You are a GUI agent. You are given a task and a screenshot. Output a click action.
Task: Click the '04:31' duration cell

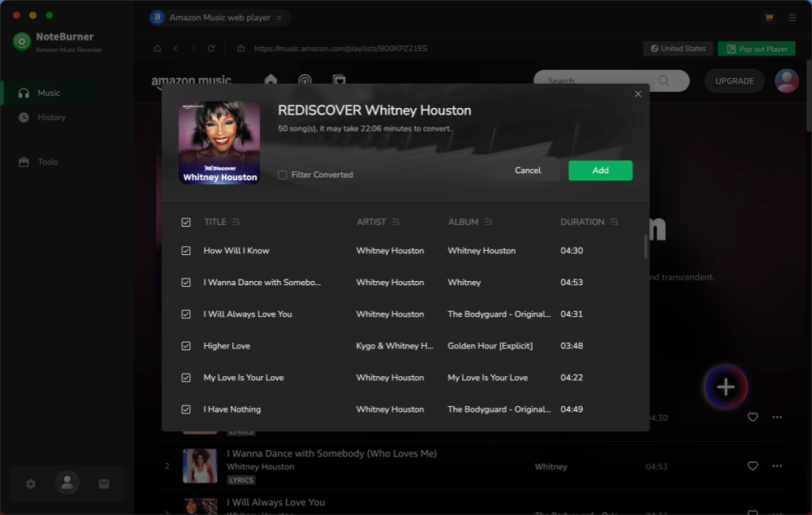572,314
